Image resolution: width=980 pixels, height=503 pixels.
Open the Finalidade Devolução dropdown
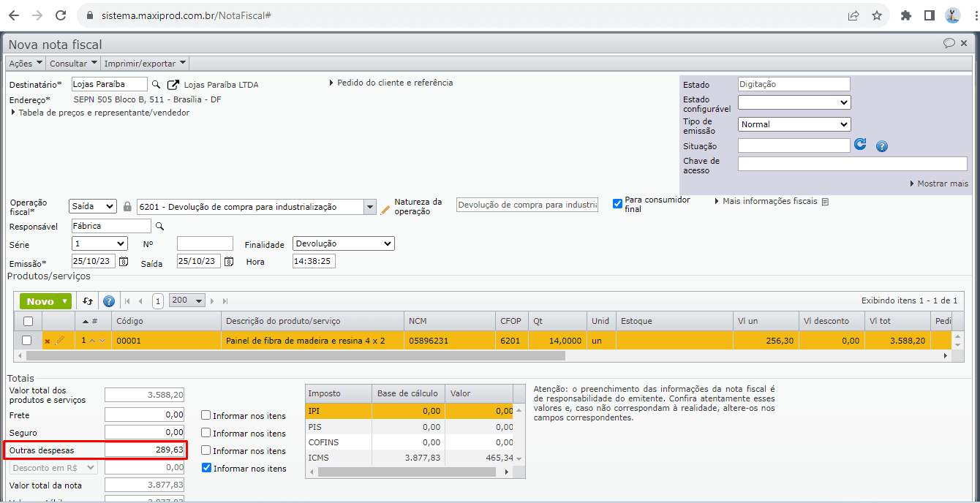pyautogui.click(x=343, y=243)
